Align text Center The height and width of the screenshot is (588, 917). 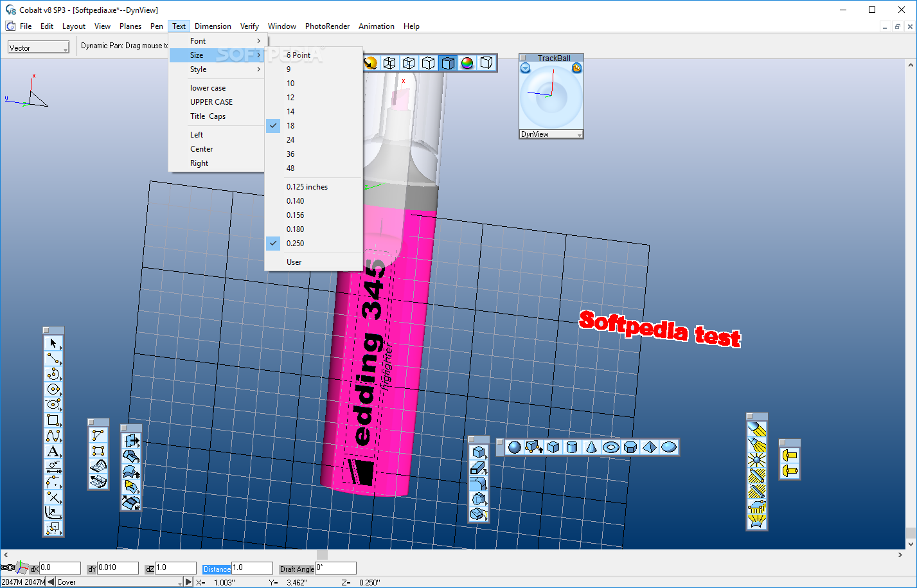click(217, 149)
